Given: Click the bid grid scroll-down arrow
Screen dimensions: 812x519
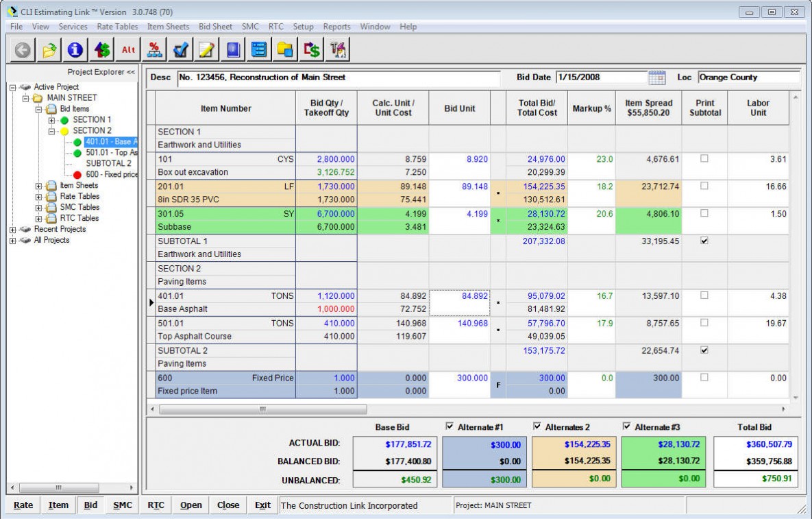Looking at the screenshot, I should point(796,398).
